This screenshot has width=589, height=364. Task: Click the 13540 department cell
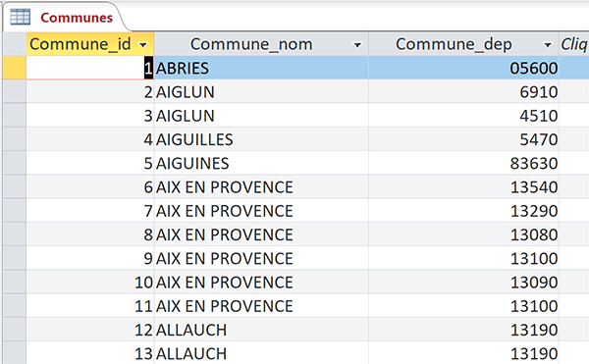coord(463,186)
